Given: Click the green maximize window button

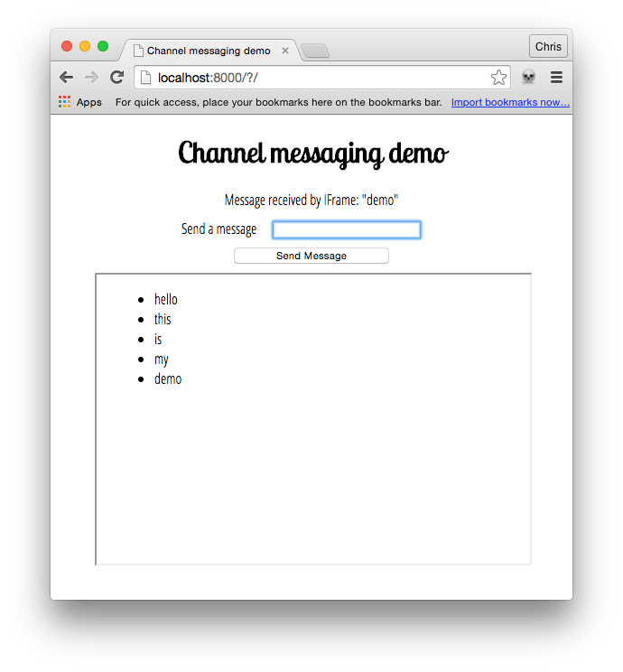Looking at the screenshot, I should pos(103,46).
